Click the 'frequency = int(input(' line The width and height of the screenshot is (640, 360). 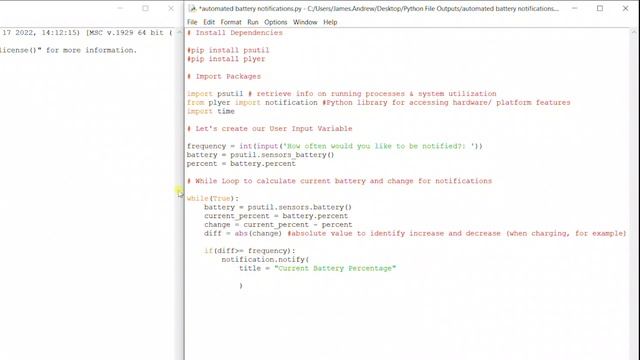(335, 146)
